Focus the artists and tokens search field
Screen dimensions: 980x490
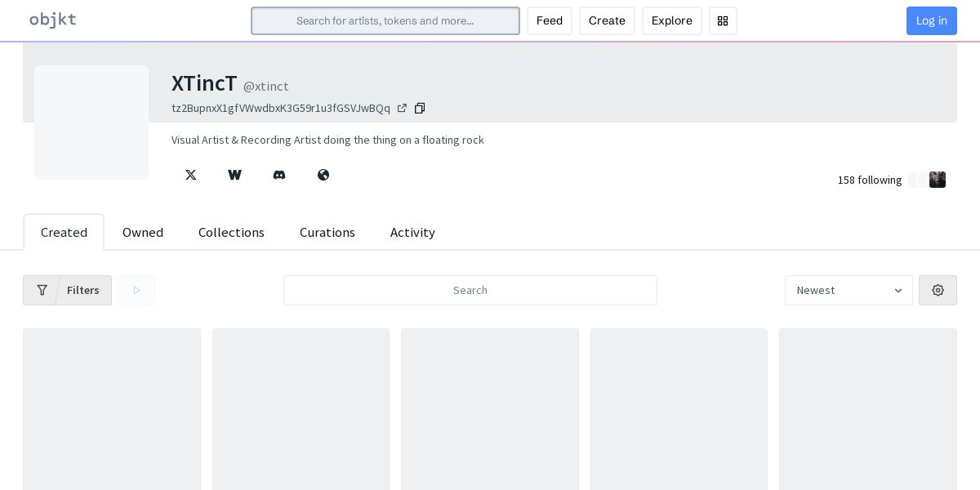[385, 21]
